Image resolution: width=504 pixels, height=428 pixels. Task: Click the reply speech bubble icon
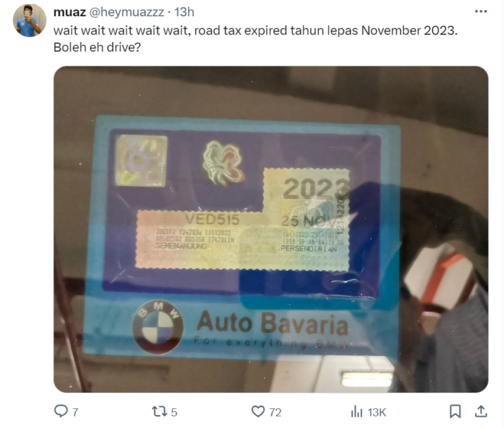[60, 411]
